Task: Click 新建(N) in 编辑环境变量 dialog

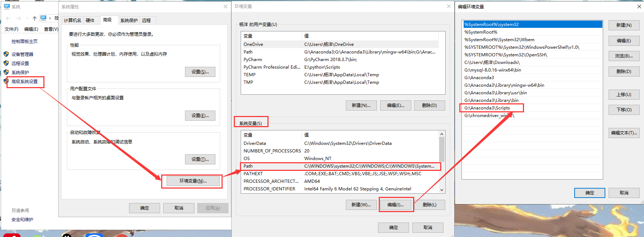Action: tap(624, 25)
